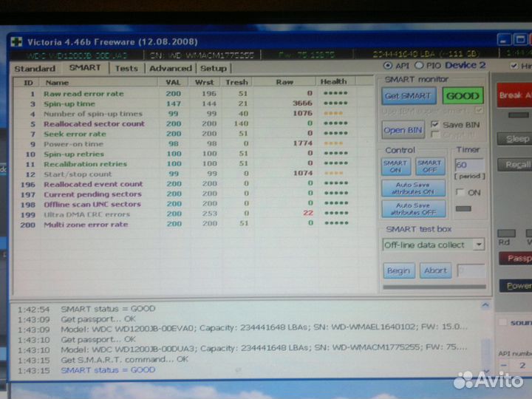Screen dimensions: 532x399
Task: Click the Open BIN button
Action: [x=403, y=130]
